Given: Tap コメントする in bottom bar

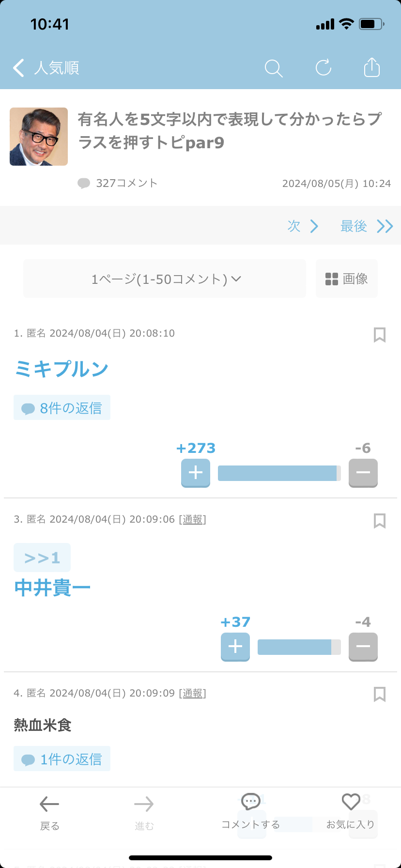Looking at the screenshot, I should (250, 812).
